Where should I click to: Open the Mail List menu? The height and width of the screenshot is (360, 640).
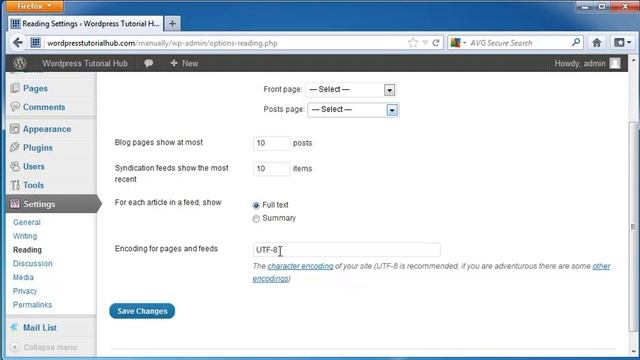(x=40, y=328)
